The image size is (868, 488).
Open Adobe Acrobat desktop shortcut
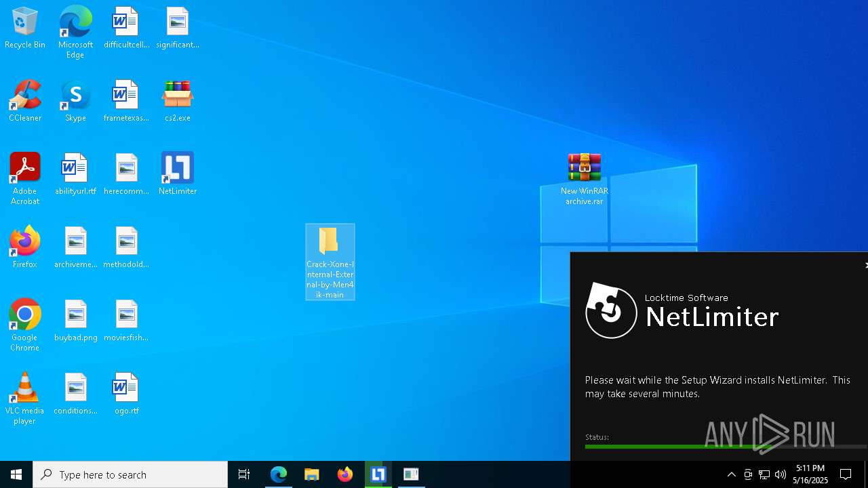coord(25,179)
